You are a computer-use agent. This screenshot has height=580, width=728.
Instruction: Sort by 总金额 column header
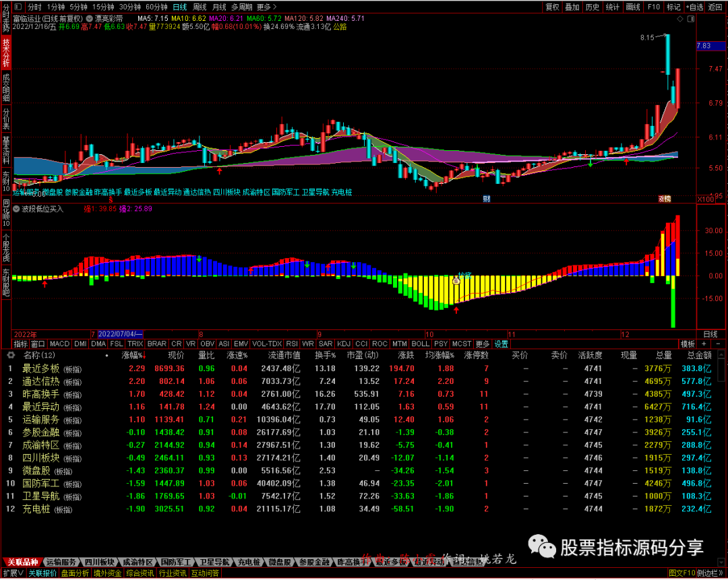pos(699,356)
